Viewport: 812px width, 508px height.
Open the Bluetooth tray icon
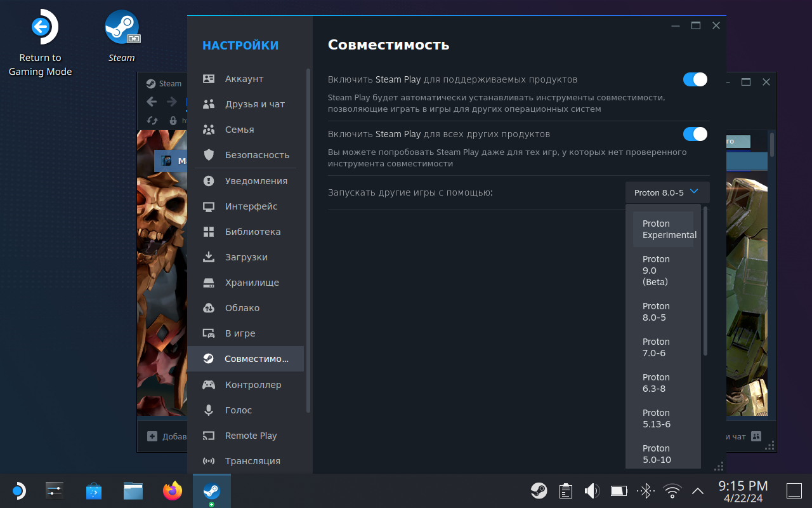pos(645,490)
